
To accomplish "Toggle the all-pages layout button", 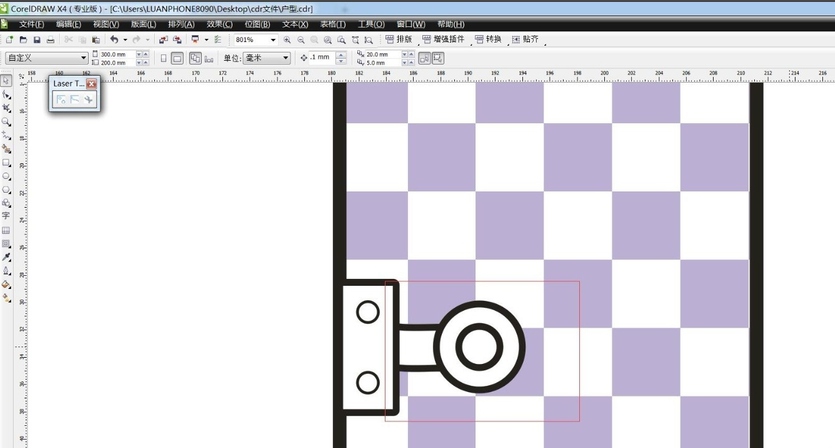I will (x=194, y=58).
